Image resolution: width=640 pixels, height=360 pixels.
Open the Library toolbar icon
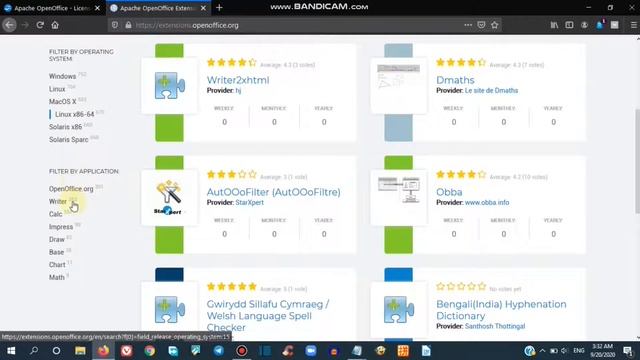tap(554, 25)
